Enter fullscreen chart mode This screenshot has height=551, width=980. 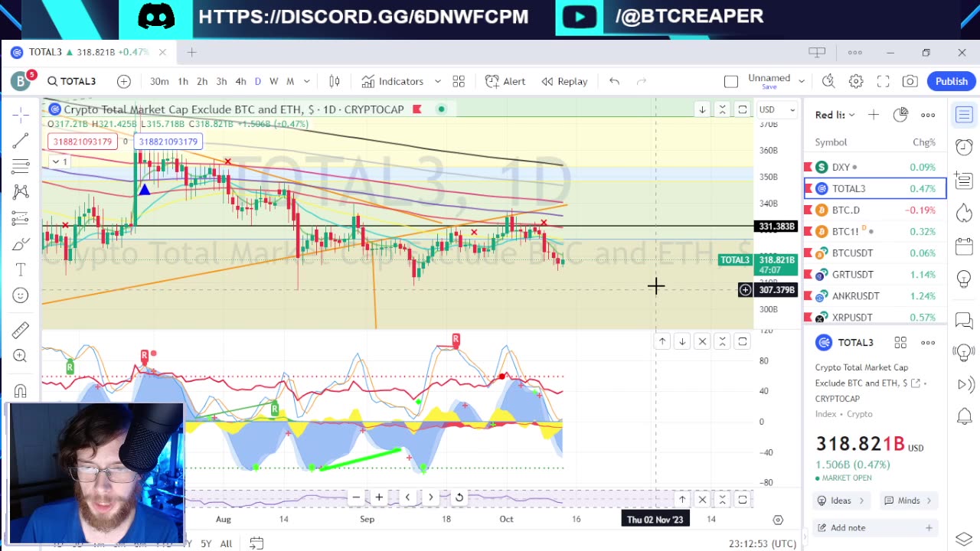coord(883,81)
